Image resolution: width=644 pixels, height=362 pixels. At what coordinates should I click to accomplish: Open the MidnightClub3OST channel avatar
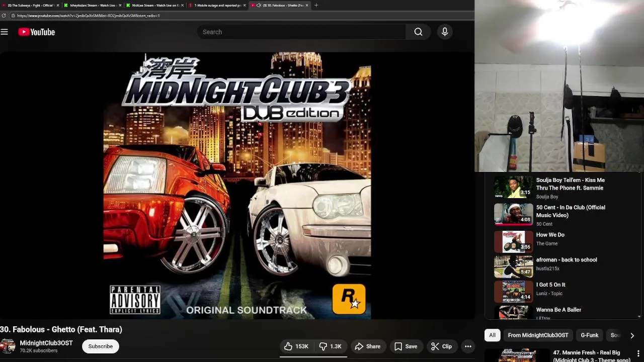coord(7,346)
